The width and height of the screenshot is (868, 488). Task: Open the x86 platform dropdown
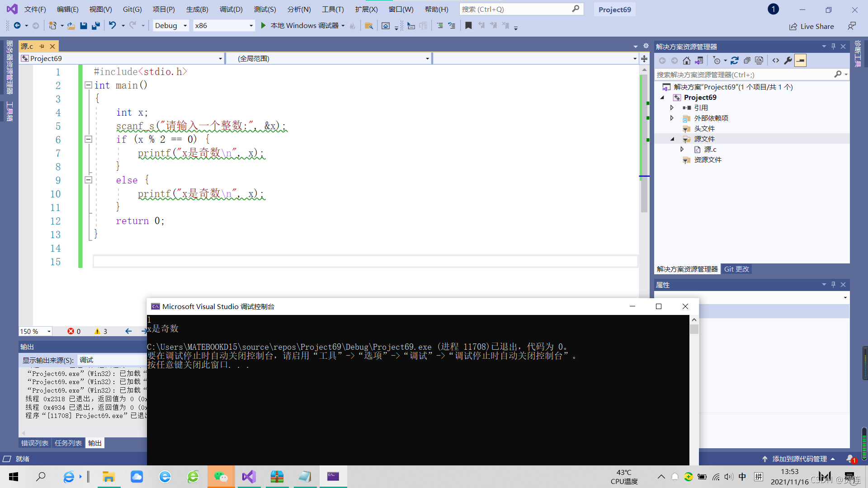251,26
